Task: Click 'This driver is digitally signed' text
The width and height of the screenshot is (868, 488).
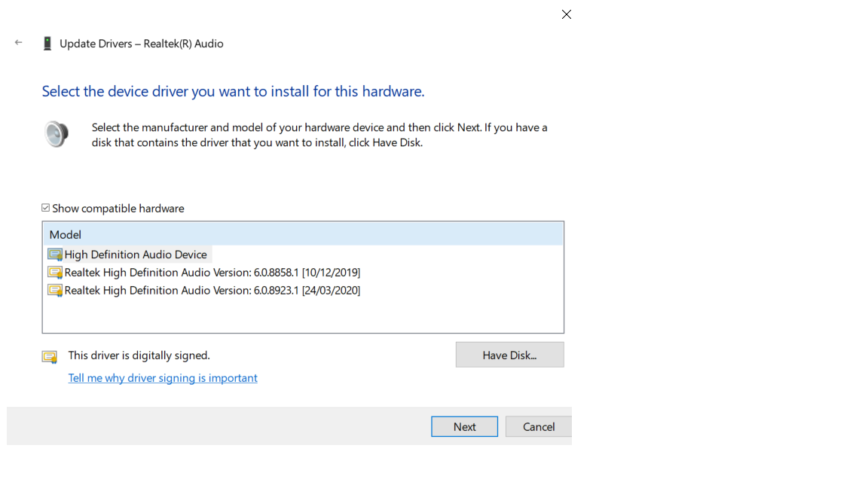Action: point(139,355)
